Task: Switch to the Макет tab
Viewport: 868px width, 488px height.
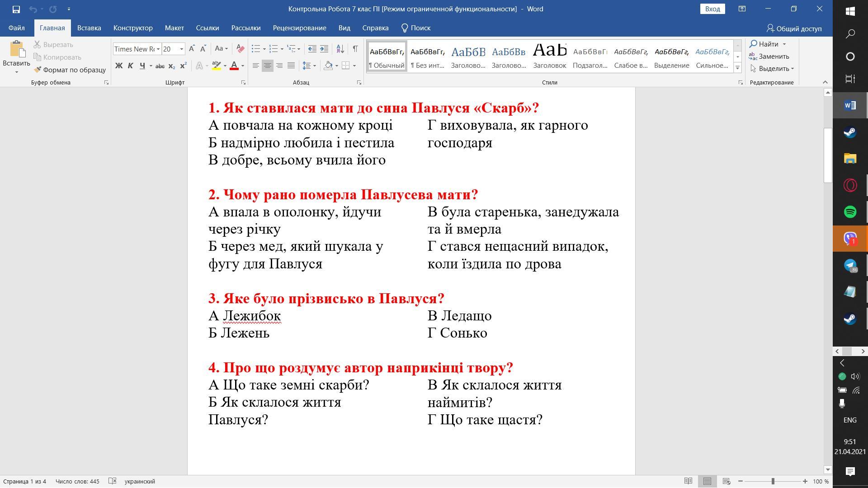Action: [174, 28]
